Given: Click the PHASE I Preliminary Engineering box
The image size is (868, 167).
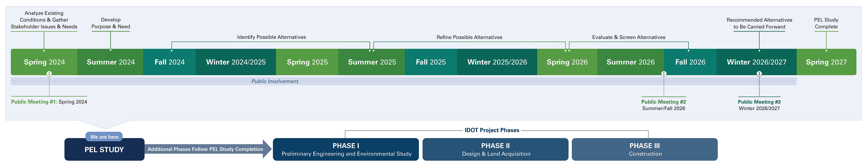Looking at the screenshot, I should click(346, 149).
